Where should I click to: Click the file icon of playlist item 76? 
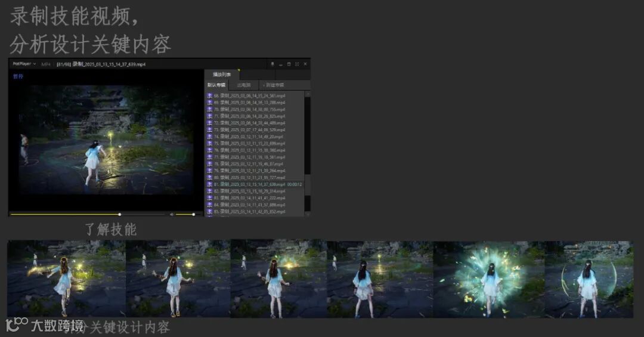coord(209,150)
